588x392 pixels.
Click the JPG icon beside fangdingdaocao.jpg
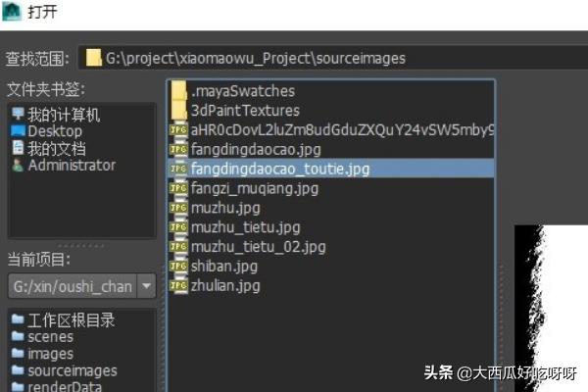pyautogui.click(x=178, y=150)
